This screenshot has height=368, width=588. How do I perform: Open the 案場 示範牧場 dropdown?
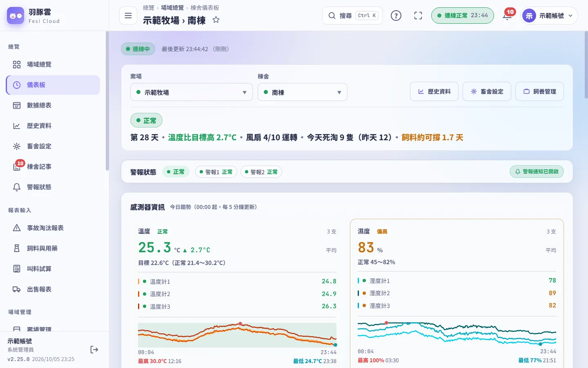[x=192, y=92]
